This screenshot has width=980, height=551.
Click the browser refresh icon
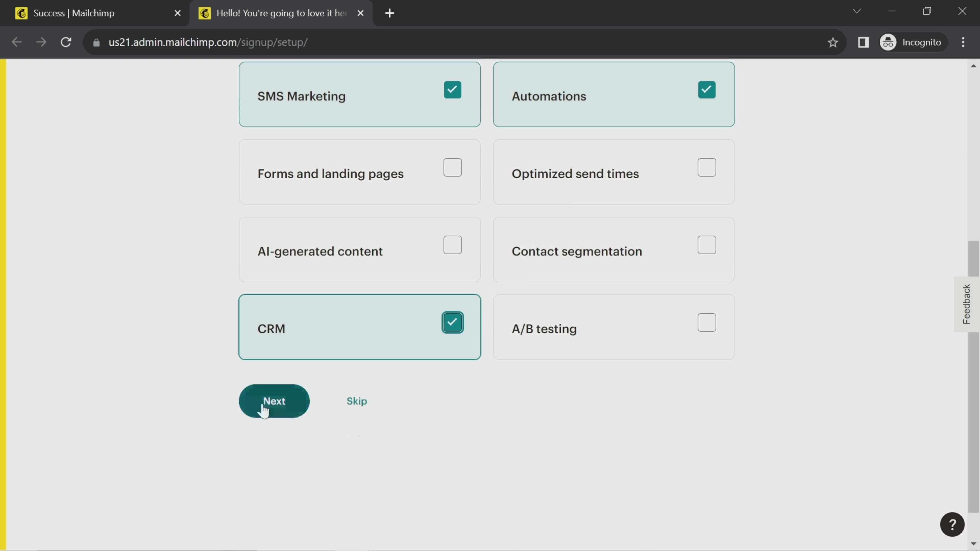(x=66, y=42)
